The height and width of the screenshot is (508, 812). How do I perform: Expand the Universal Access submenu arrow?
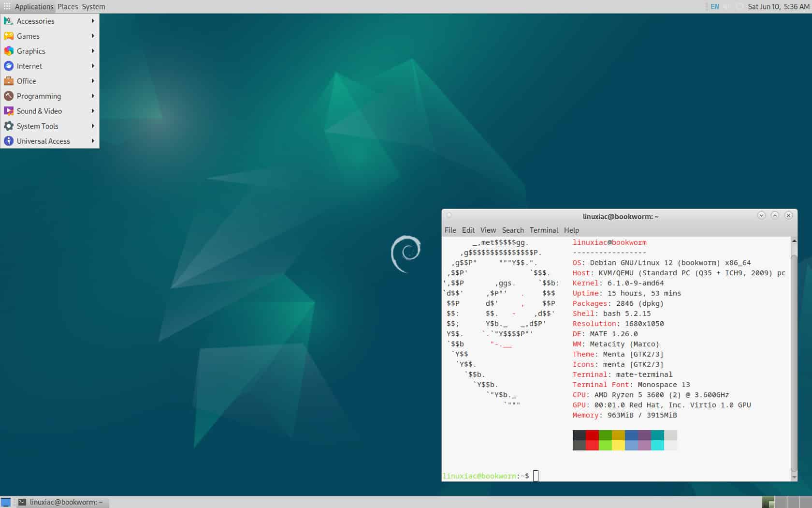(x=93, y=141)
